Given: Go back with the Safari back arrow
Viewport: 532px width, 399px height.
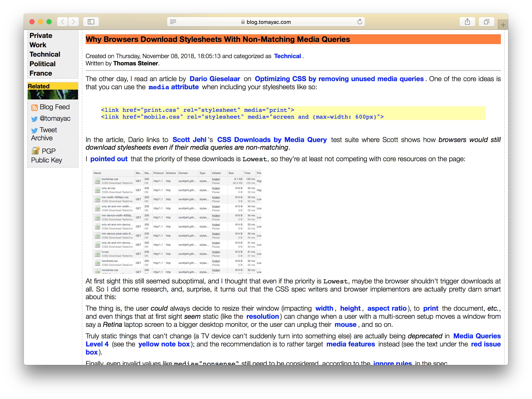Looking at the screenshot, I should (x=62, y=22).
